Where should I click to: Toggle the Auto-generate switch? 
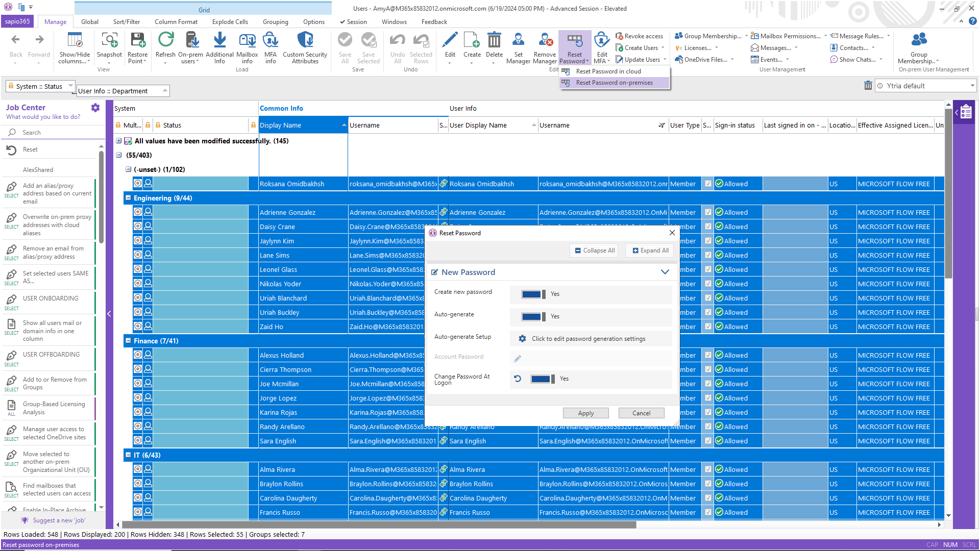pos(533,317)
